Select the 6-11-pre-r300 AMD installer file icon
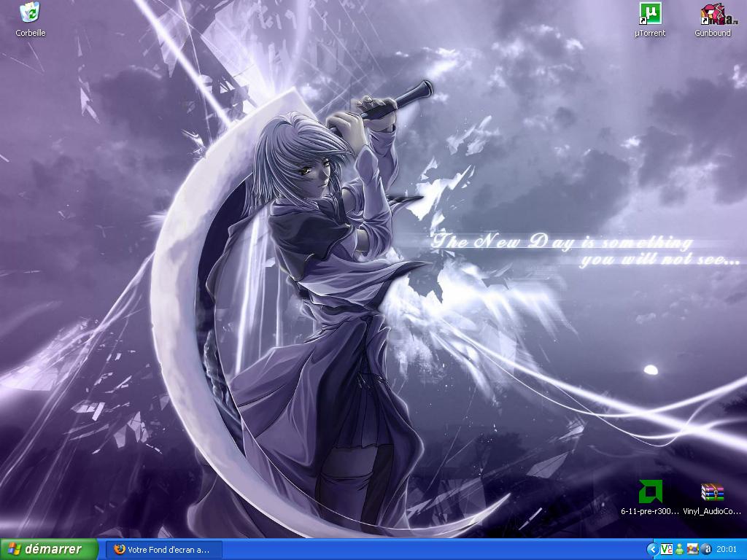 pos(650,492)
